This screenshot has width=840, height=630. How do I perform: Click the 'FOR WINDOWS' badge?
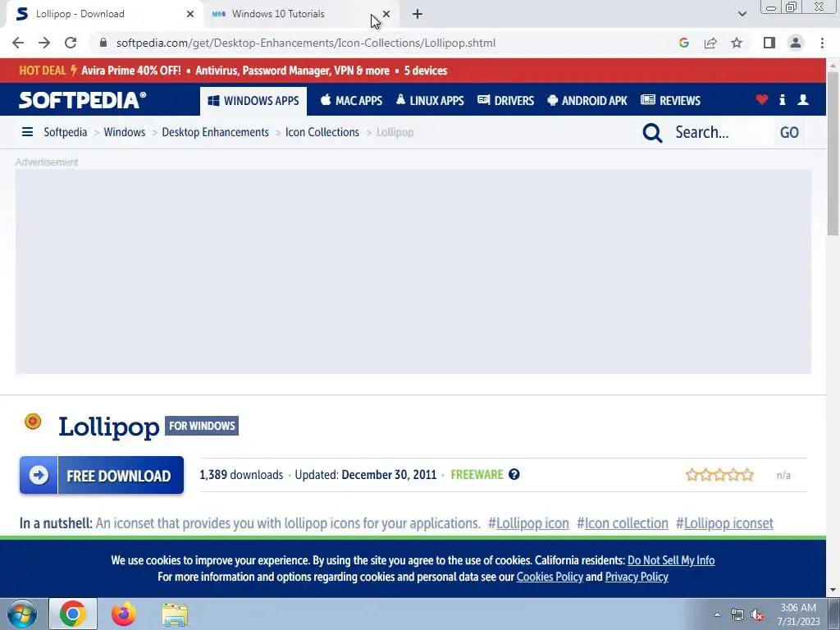click(x=202, y=426)
